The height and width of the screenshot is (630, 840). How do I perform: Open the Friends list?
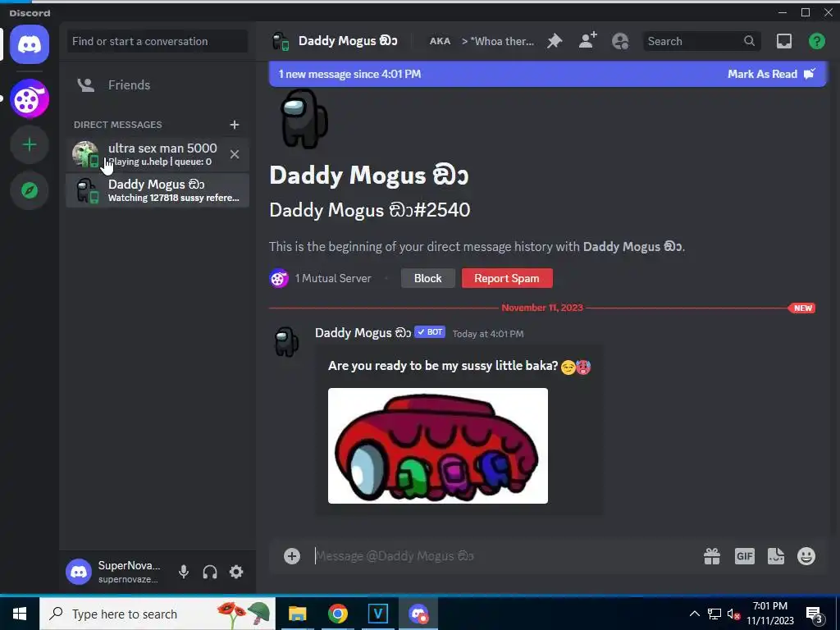[x=157, y=85]
